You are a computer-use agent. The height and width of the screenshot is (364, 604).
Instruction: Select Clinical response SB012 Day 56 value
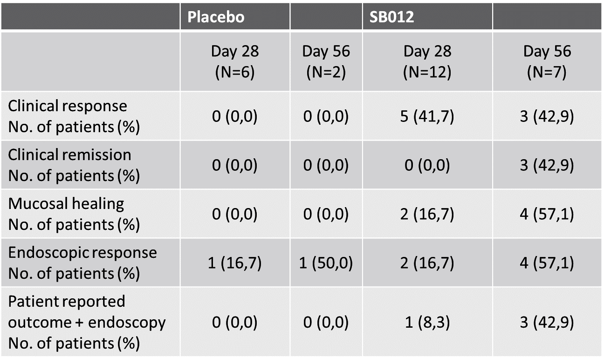click(x=547, y=116)
